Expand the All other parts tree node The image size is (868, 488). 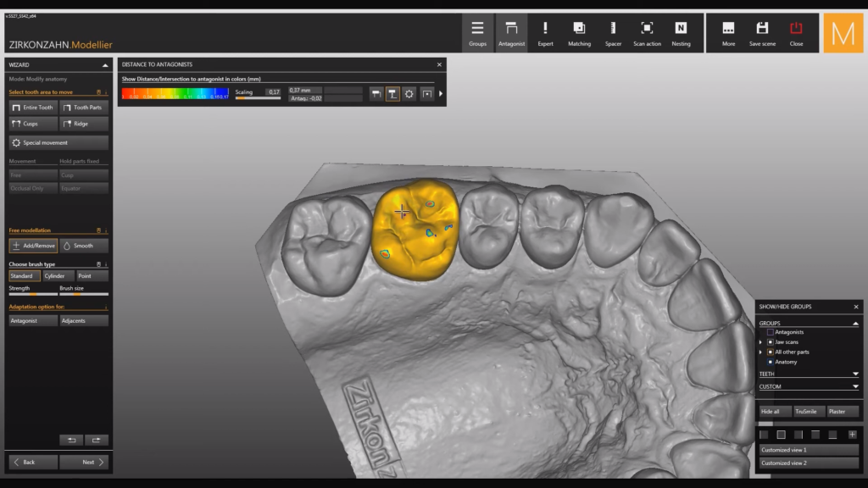[x=760, y=352]
